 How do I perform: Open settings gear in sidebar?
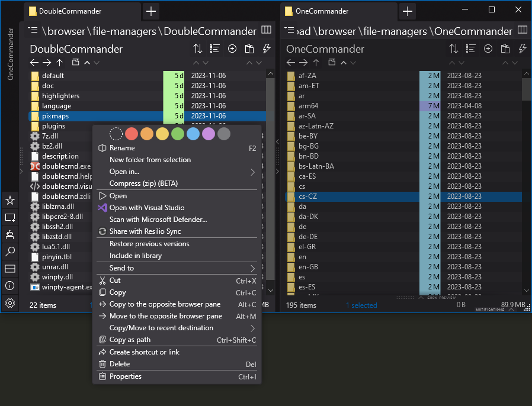click(10, 303)
